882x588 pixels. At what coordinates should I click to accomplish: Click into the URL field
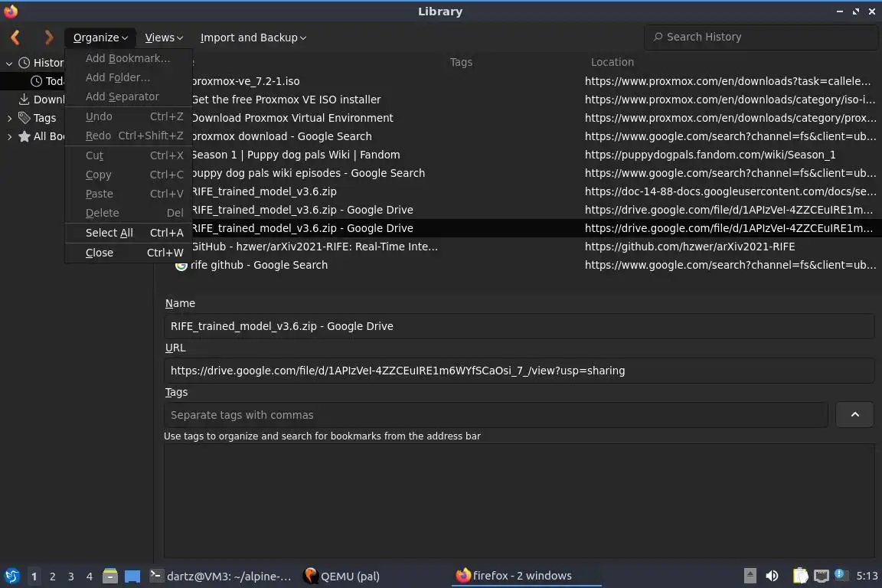click(x=518, y=371)
